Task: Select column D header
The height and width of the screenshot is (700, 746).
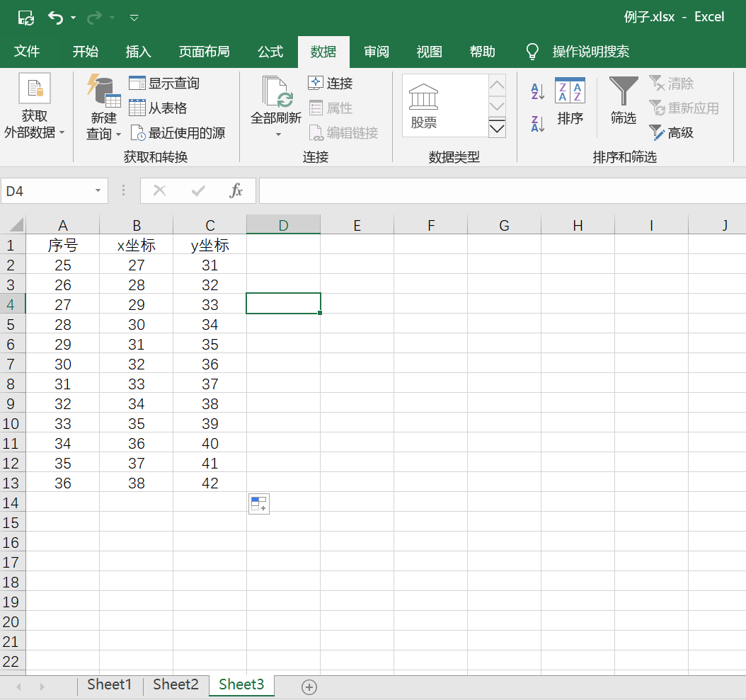Action: coord(284,225)
